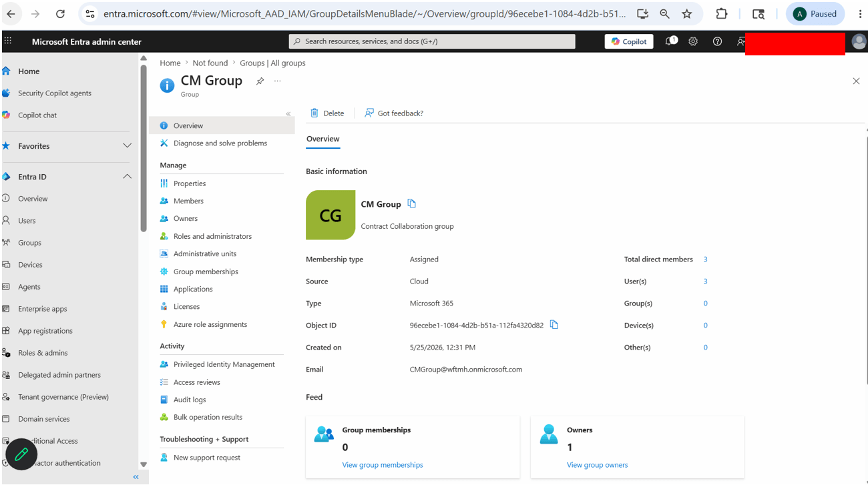Screen dimensions: 868x489
Task: Click the Group memberships gear icon
Action: click(164, 272)
